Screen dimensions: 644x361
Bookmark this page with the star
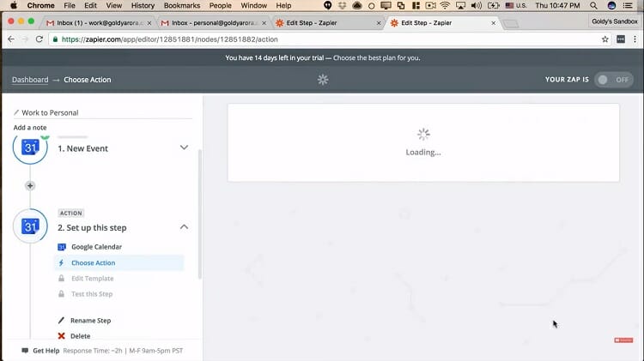(x=605, y=39)
